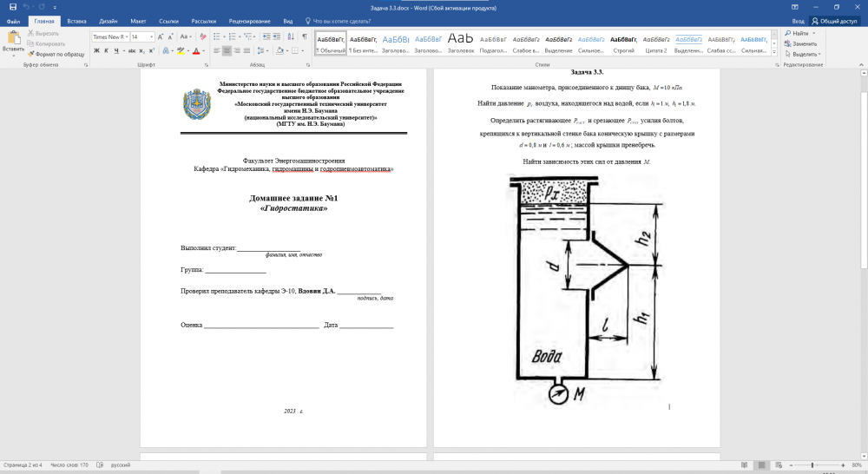Switch to the Layout (Макет) tab
The image size is (868, 474).
[138, 21]
